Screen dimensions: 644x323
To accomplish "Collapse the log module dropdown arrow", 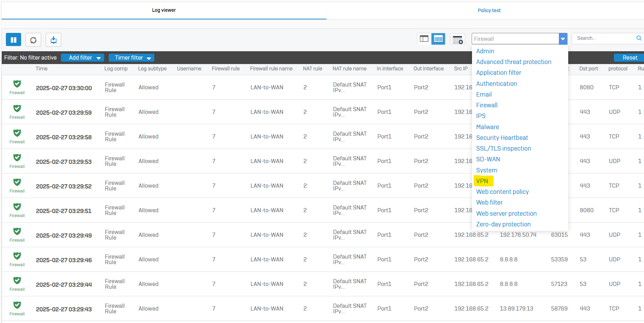I will [563, 39].
